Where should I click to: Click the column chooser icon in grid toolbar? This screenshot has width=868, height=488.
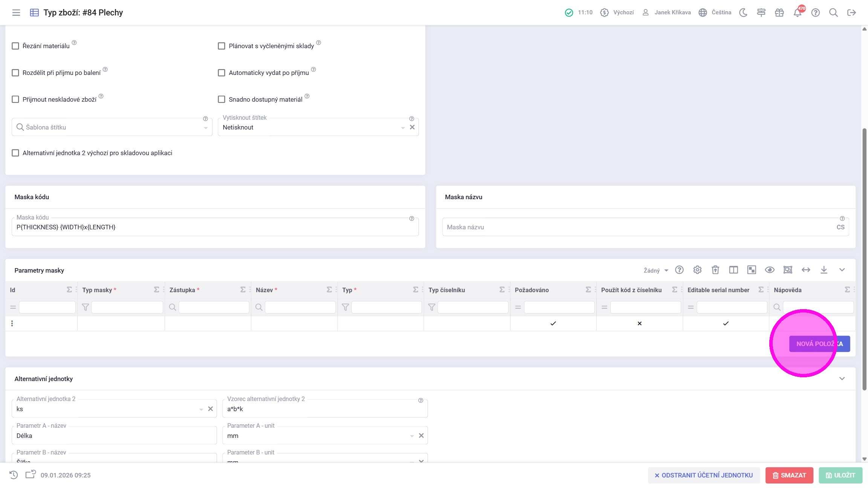click(x=733, y=270)
